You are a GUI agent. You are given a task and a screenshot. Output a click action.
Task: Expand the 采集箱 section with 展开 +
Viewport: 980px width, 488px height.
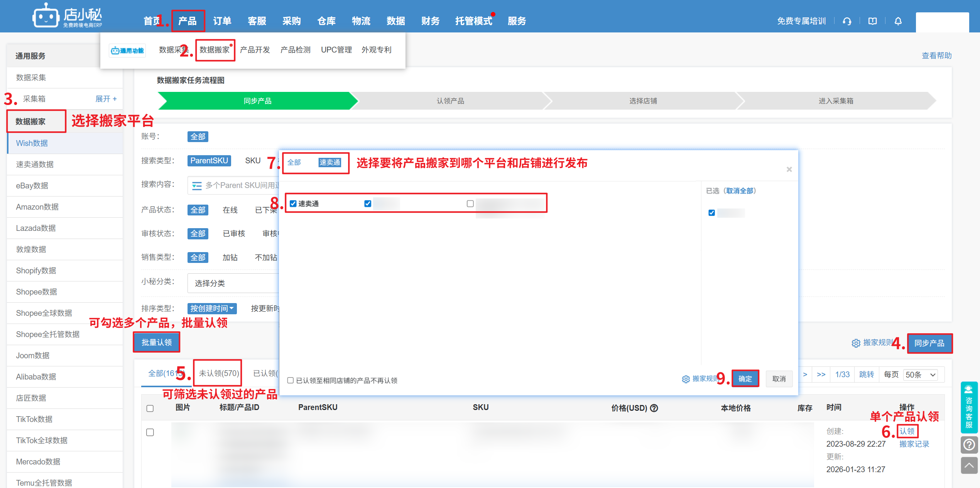pos(106,99)
